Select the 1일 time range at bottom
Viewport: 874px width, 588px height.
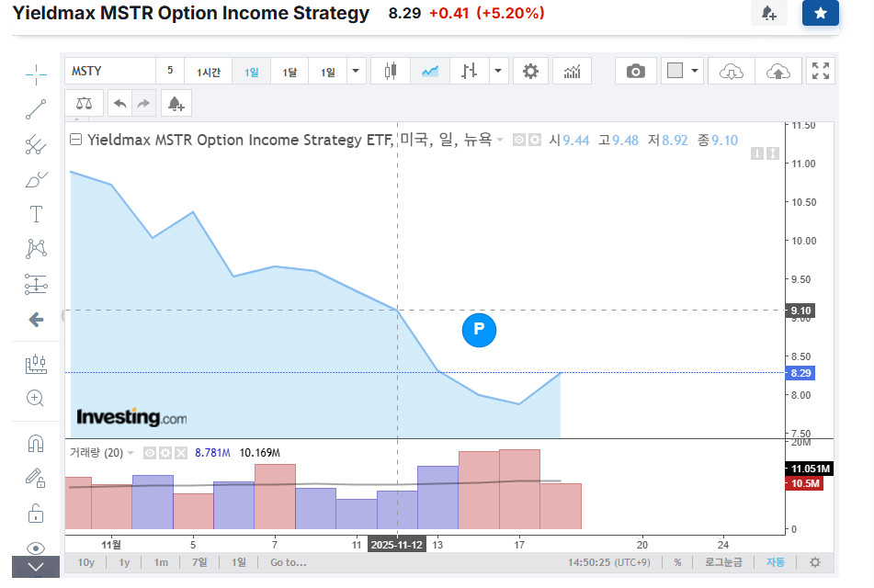point(239,562)
